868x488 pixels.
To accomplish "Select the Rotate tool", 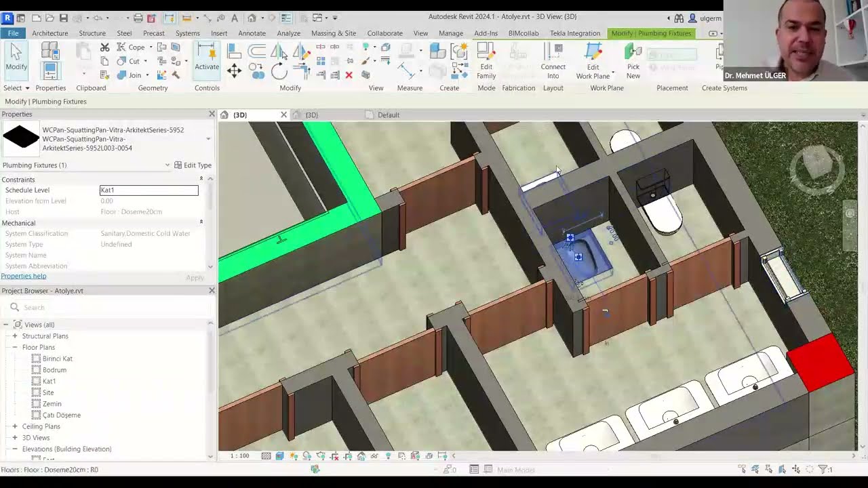I will [x=279, y=71].
